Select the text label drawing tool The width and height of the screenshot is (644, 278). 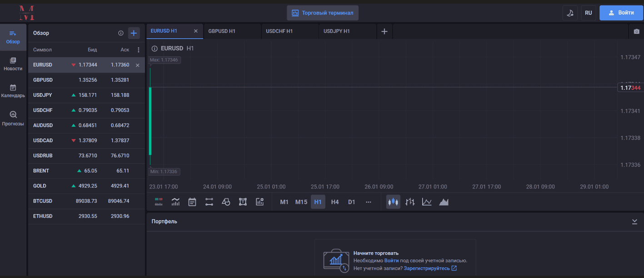(x=243, y=202)
